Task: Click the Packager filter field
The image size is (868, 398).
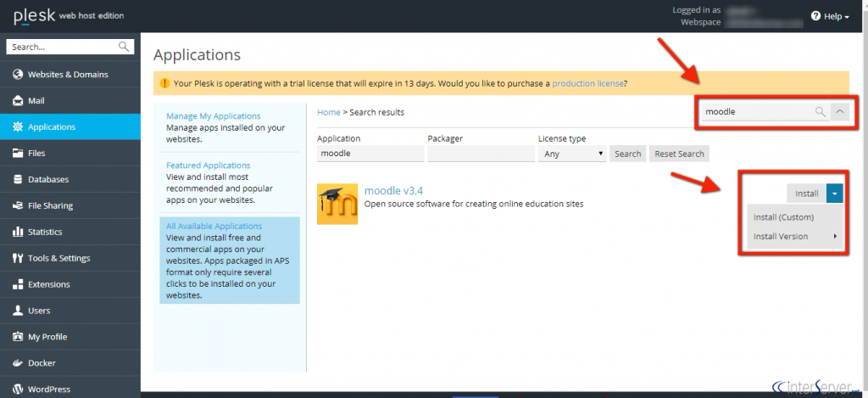Action: tap(481, 154)
